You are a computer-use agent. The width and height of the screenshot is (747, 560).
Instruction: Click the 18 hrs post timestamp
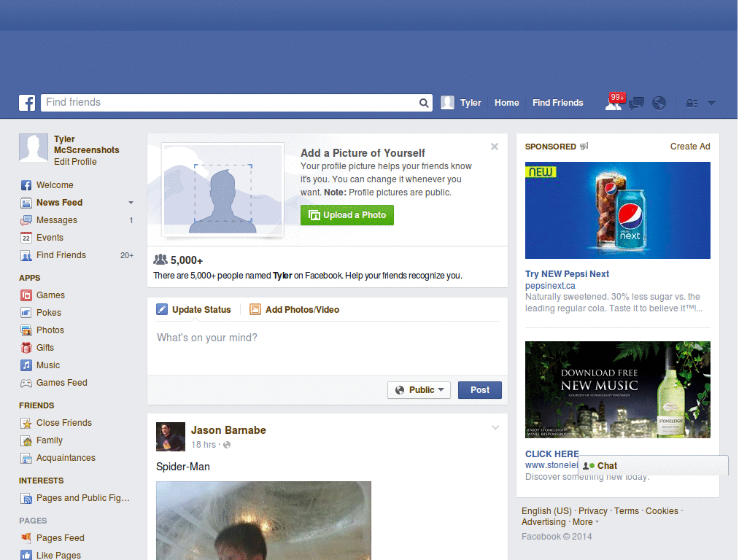click(204, 445)
